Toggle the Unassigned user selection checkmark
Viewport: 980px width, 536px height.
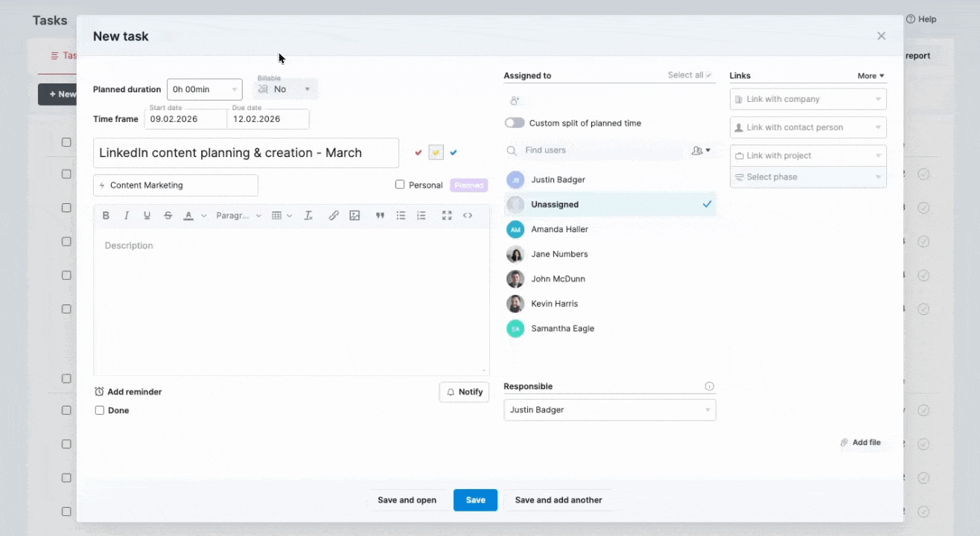point(707,204)
